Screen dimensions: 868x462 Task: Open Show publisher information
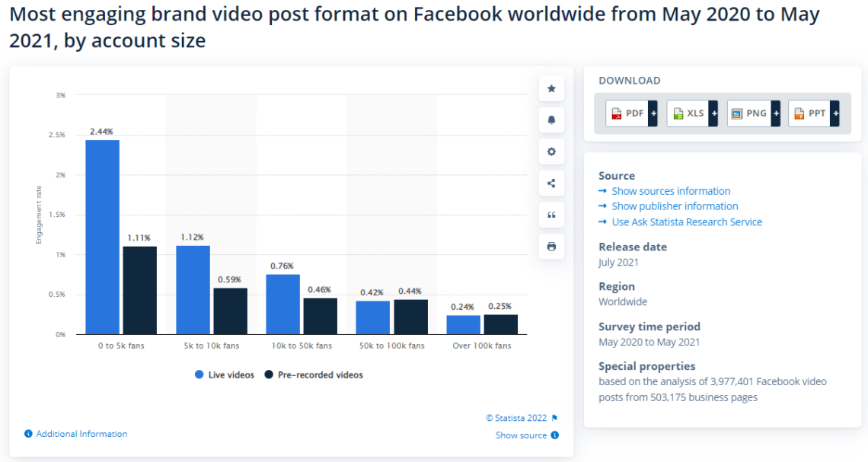click(675, 206)
